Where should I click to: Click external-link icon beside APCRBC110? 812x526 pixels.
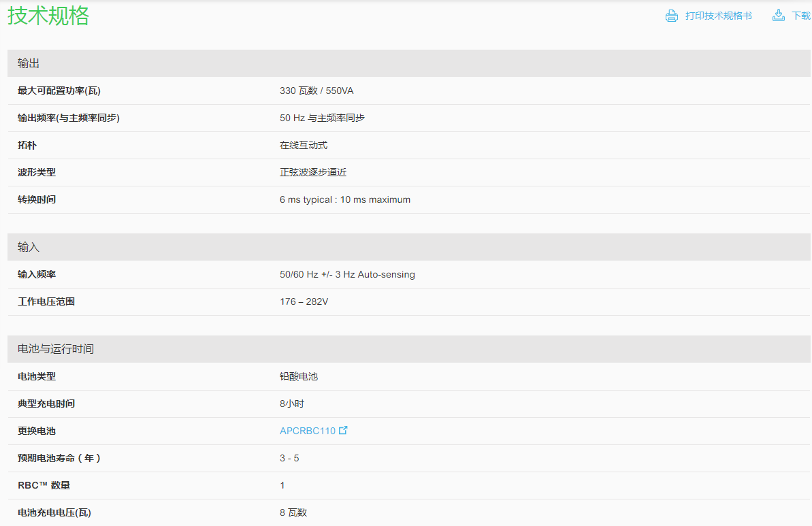(344, 430)
